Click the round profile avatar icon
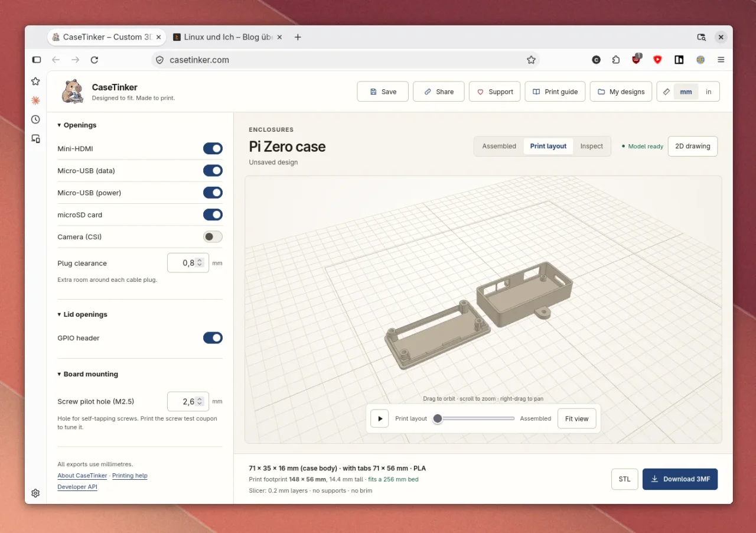 coord(700,60)
